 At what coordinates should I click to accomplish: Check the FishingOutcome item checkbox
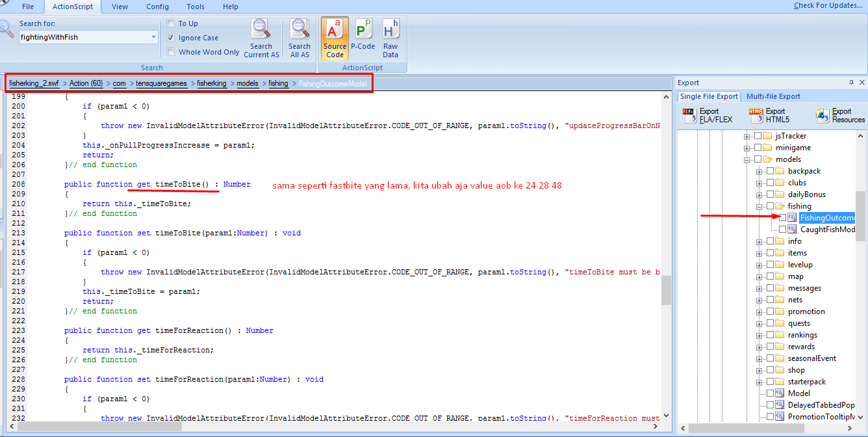click(x=782, y=218)
